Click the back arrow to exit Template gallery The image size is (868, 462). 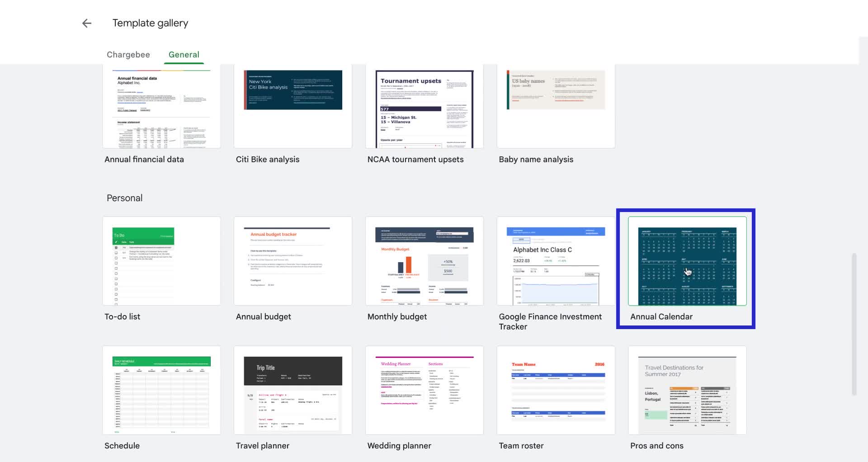(x=86, y=23)
